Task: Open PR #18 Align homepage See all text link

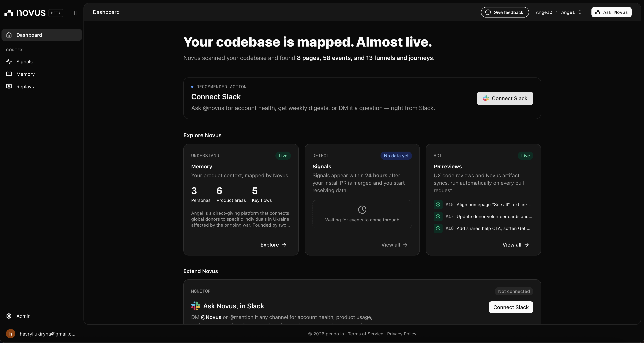Action: pos(483,205)
